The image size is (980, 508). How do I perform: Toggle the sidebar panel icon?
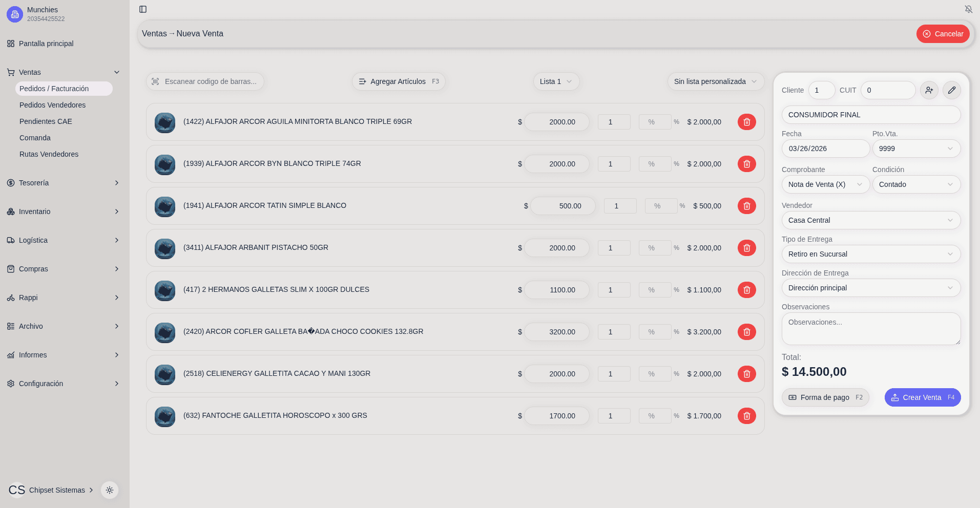pyautogui.click(x=143, y=9)
